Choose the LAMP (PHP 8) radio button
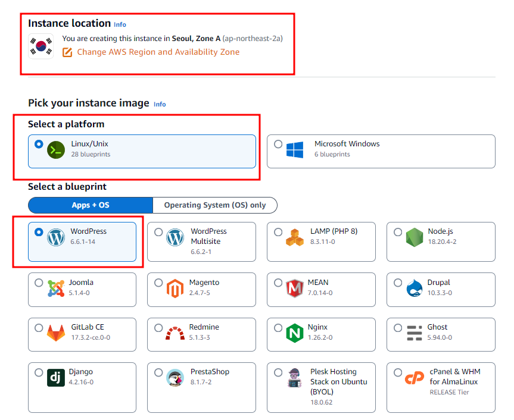The image size is (514, 420). [278, 232]
